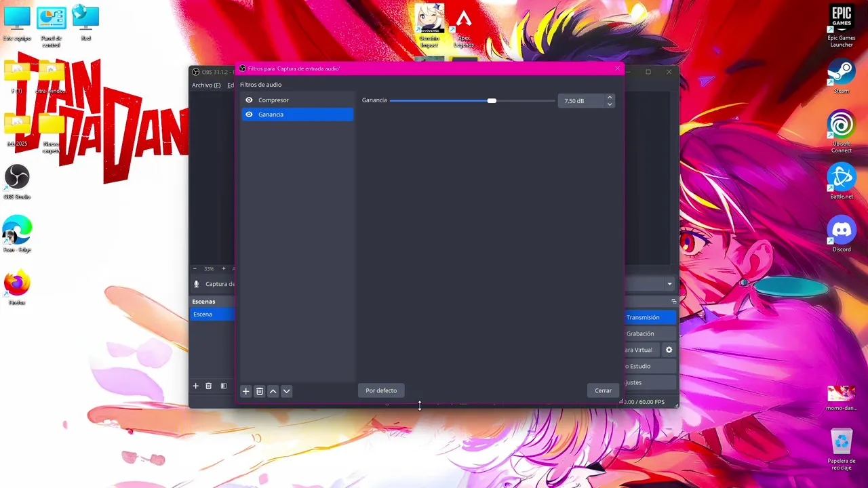Pop out the OBS controls dock icon
The width and height of the screenshot is (868, 488).
(x=673, y=301)
